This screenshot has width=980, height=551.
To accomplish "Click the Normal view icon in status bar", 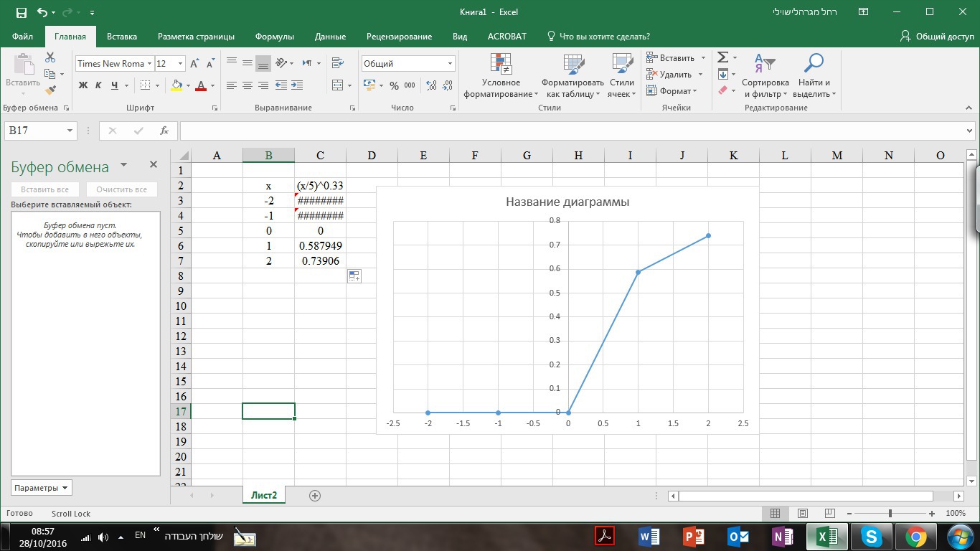I will (775, 514).
